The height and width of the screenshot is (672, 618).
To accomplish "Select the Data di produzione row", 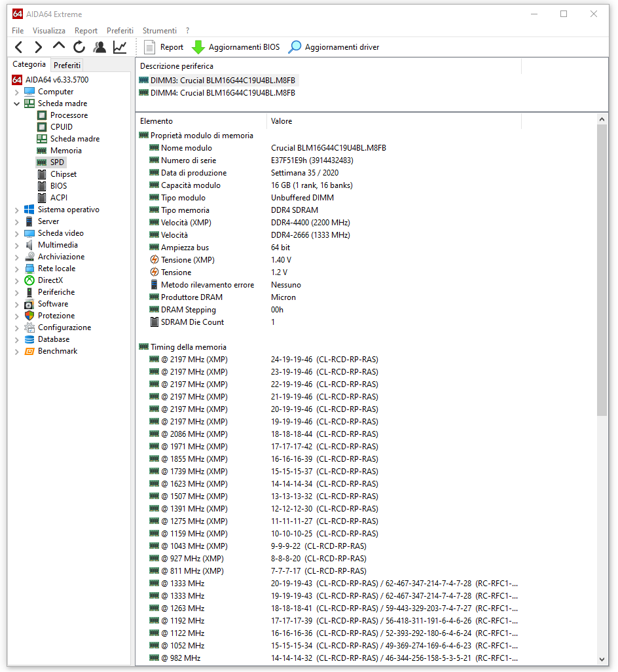I will pyautogui.click(x=329, y=173).
